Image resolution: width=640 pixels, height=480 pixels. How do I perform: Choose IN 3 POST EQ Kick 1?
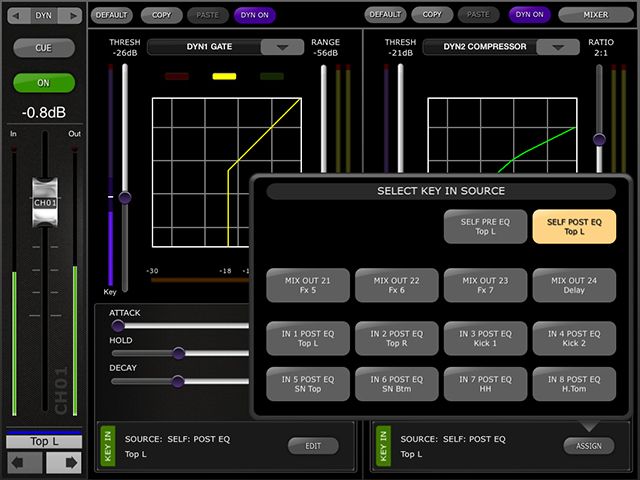pyautogui.click(x=486, y=339)
